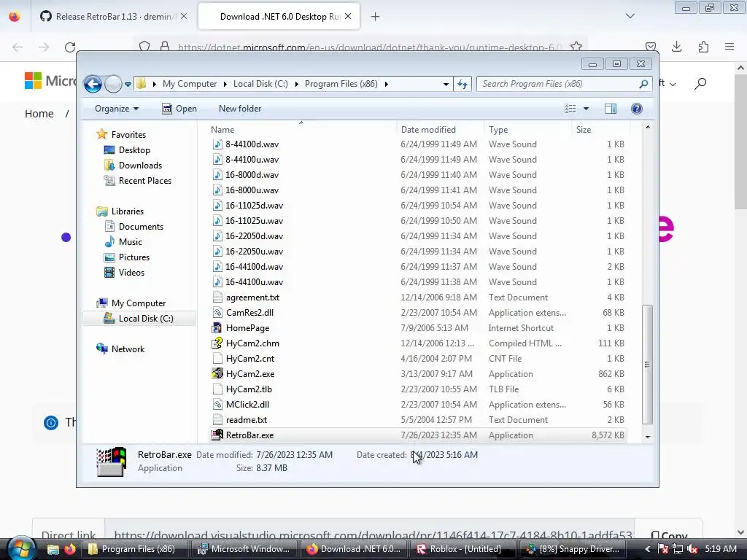Click the file list scroll up arrow
This screenshot has width=747, height=560.
click(648, 127)
